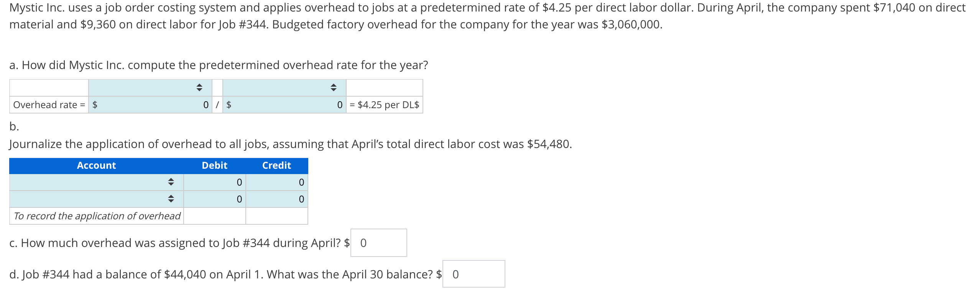Click the Job #344 overhead assigned field
This screenshot has height=306, width=980.
(379, 243)
